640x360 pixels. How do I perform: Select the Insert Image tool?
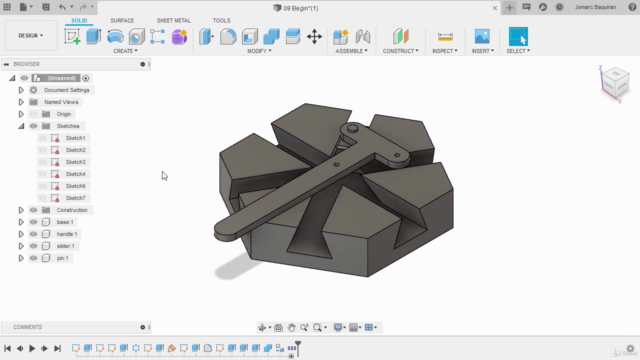click(482, 36)
